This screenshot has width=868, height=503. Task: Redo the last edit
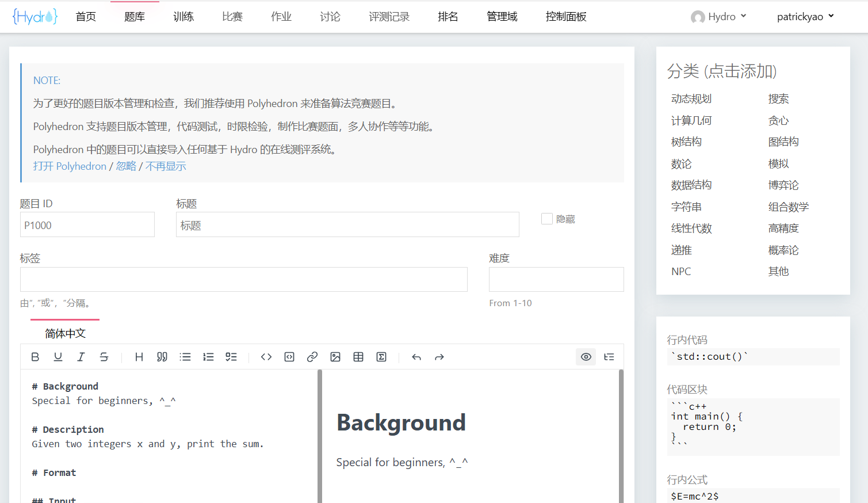[x=439, y=357]
